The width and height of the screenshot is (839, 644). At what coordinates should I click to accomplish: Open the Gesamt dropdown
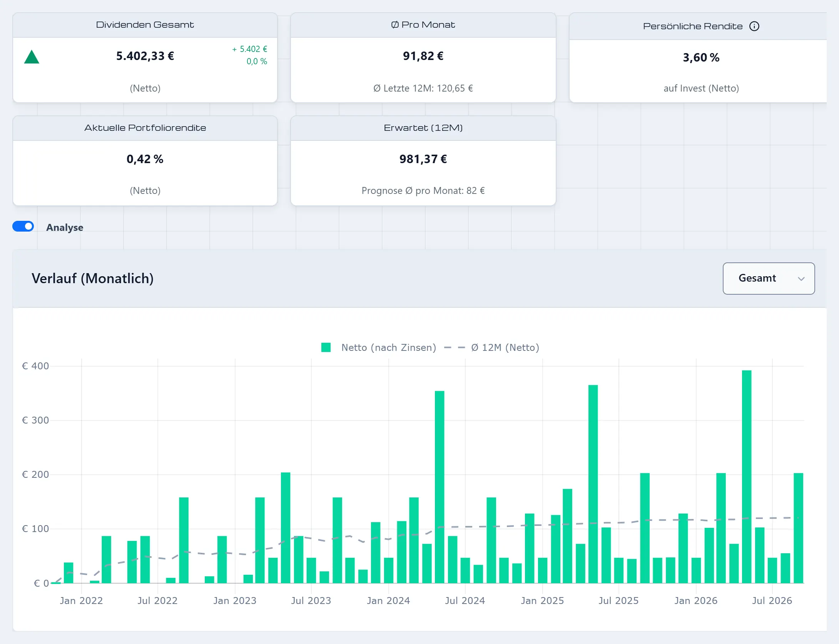[x=769, y=279]
